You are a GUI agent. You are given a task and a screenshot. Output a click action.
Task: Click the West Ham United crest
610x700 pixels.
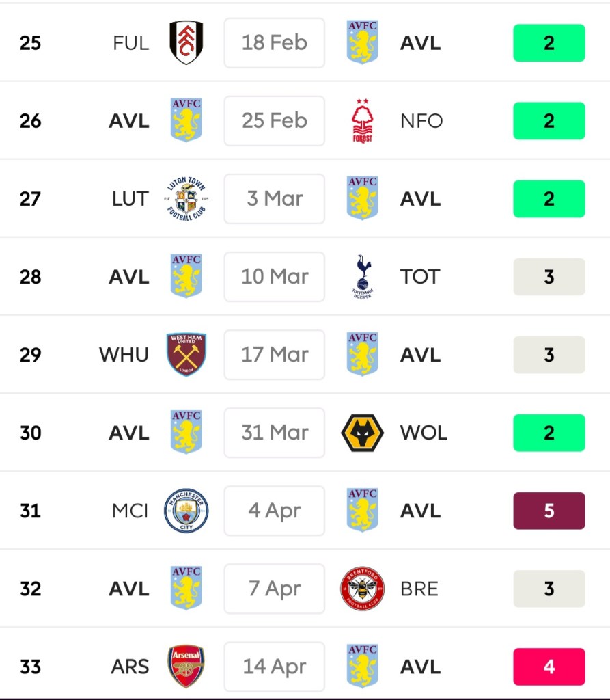186,355
